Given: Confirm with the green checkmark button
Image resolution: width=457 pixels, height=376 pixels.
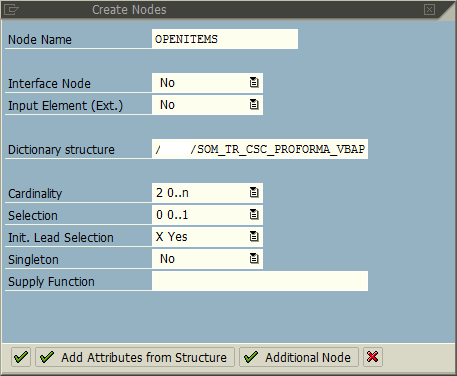Looking at the screenshot, I should point(21,357).
